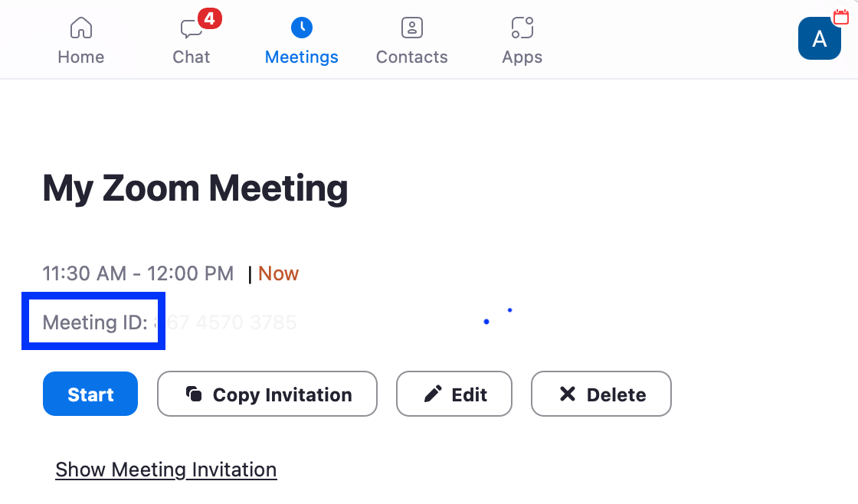Click the Home house icon
Screen dimensions: 858x504
point(81,28)
